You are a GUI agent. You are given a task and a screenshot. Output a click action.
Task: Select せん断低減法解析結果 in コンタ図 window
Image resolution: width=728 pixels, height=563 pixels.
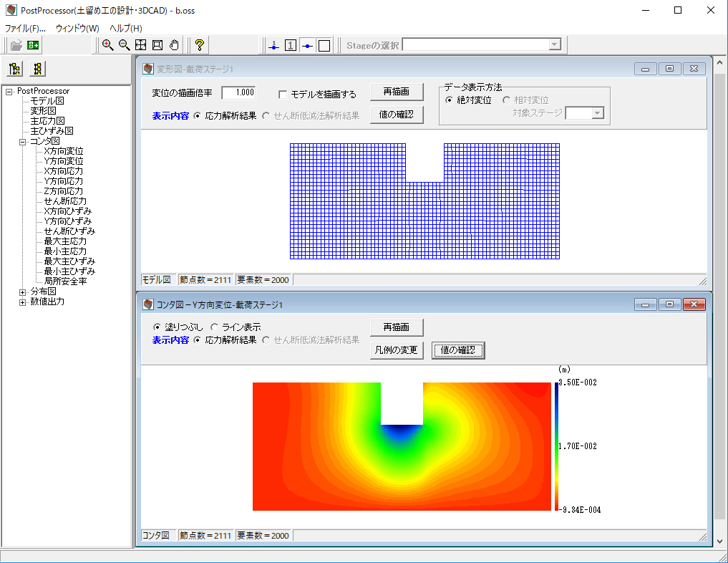pyautogui.click(x=266, y=340)
